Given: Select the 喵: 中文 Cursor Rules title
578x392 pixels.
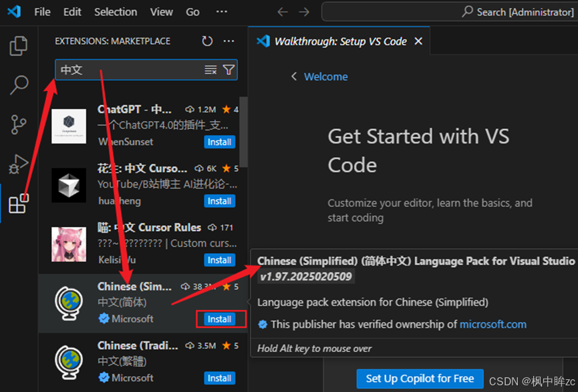Looking at the screenshot, I should click(149, 228).
